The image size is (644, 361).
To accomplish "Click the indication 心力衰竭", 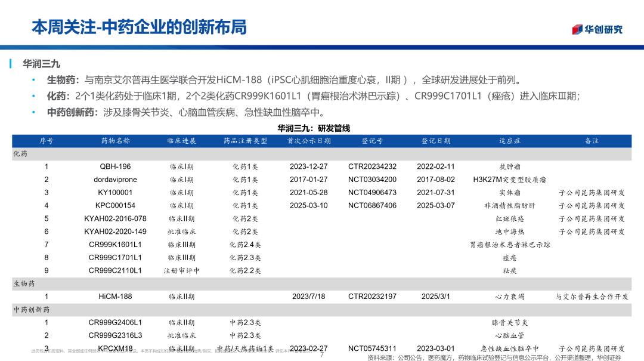I will click(510, 297).
